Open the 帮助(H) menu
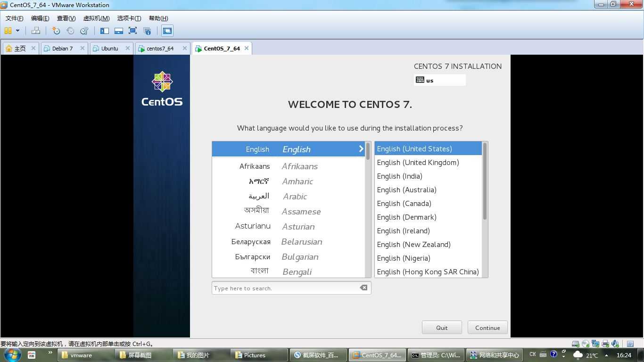The image size is (644, 362). (158, 18)
